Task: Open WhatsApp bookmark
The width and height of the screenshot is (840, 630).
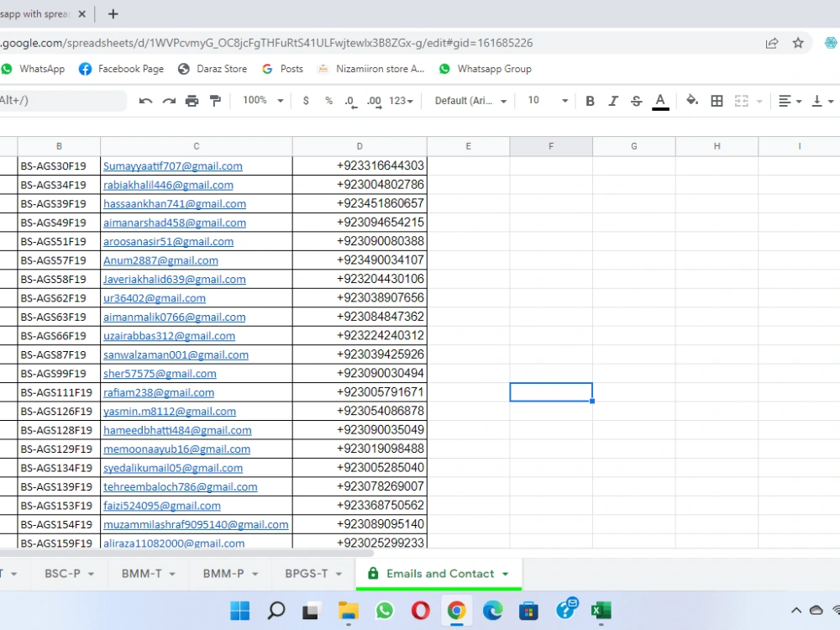Action: pyautogui.click(x=34, y=69)
